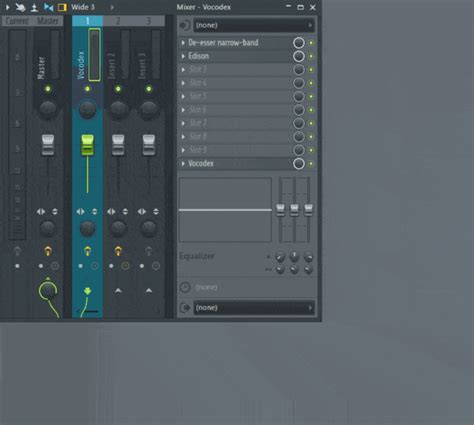Screen dimensions: 474x425
Task: Click the Insert 2 pan knob
Action: [x=118, y=110]
